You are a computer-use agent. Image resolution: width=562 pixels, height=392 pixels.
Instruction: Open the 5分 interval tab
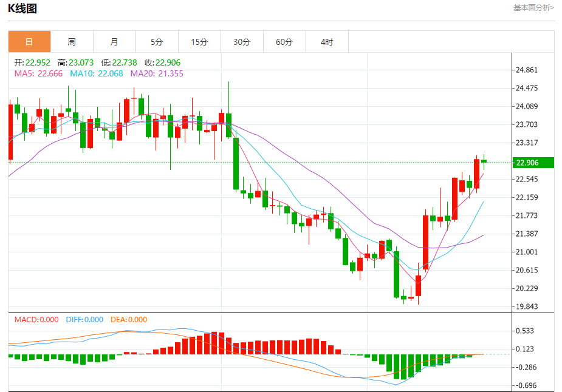[157, 42]
